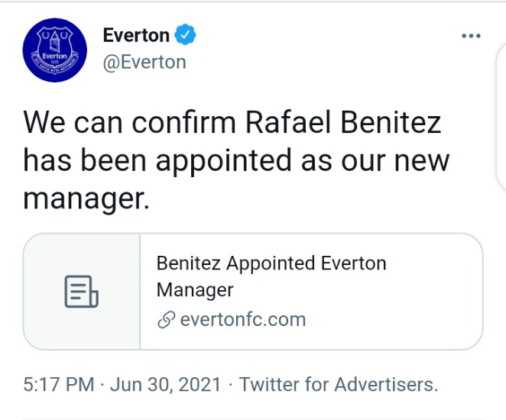Click the Everton crest profile avatar
506x420 pixels.
[54, 50]
